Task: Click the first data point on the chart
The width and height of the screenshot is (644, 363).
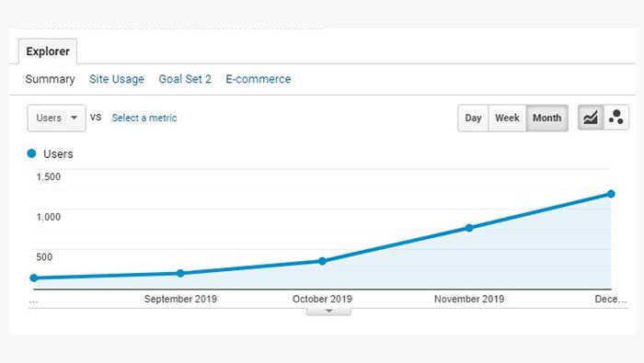Action: pos(34,278)
